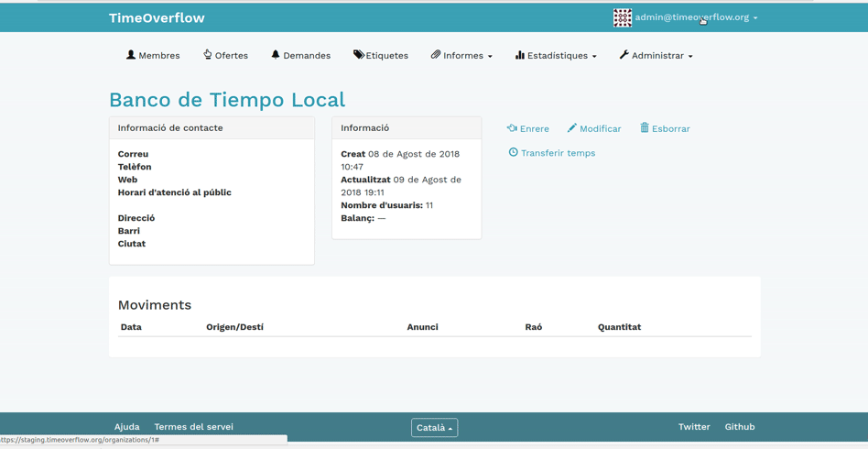
Task: Click the pencil icon beside Modificar
Action: [x=572, y=128]
